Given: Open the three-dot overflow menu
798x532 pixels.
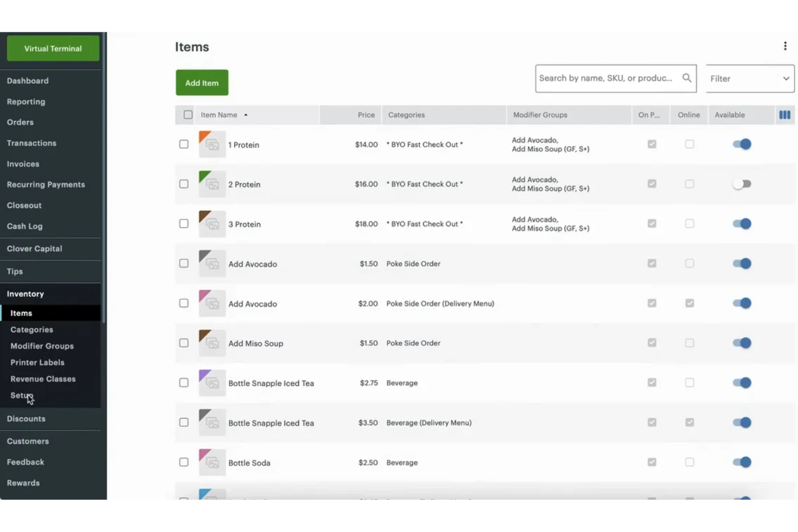Looking at the screenshot, I should point(785,46).
